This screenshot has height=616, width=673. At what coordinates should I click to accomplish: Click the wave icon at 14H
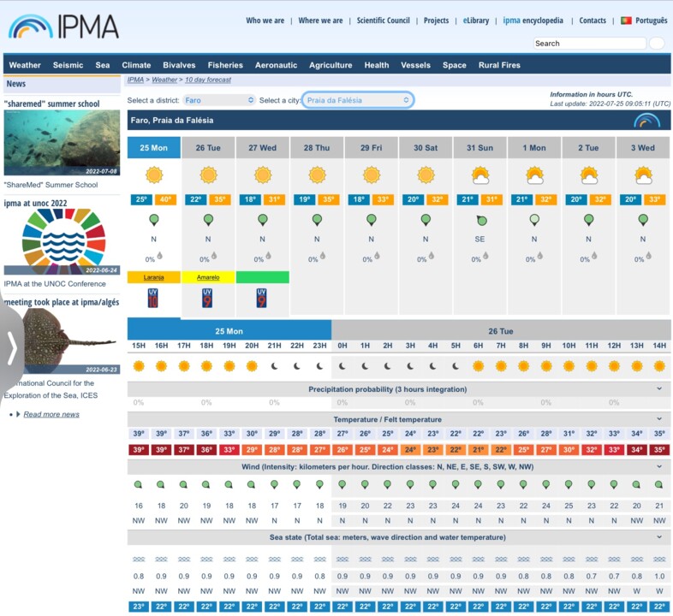tap(659, 559)
